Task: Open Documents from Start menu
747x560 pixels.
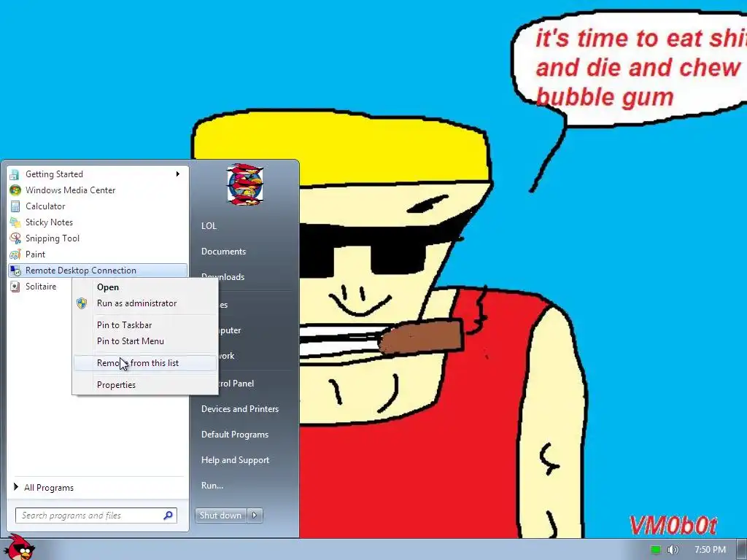Action: click(x=223, y=252)
